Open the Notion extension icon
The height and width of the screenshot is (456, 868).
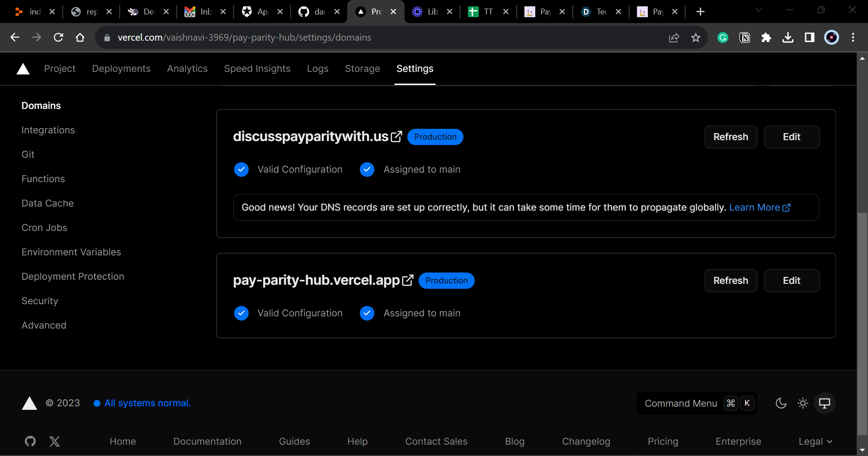point(745,38)
